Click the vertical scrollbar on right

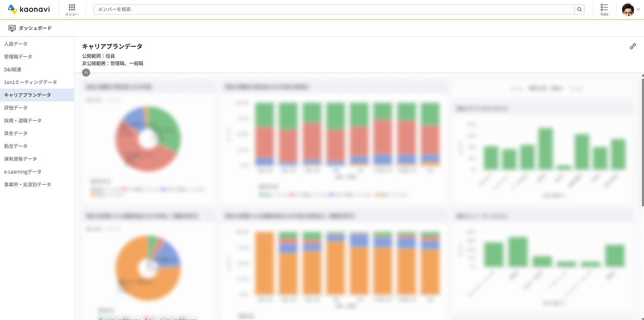[x=642, y=141]
